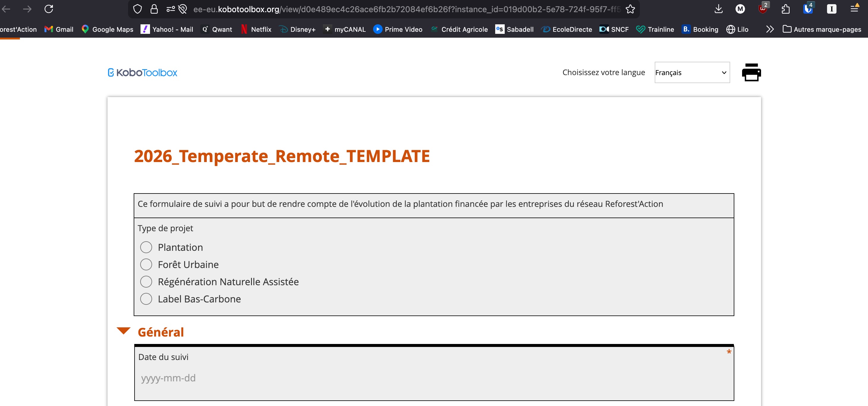Open the browser hamburger menu
Screen dimensions: 868x406
point(854,9)
